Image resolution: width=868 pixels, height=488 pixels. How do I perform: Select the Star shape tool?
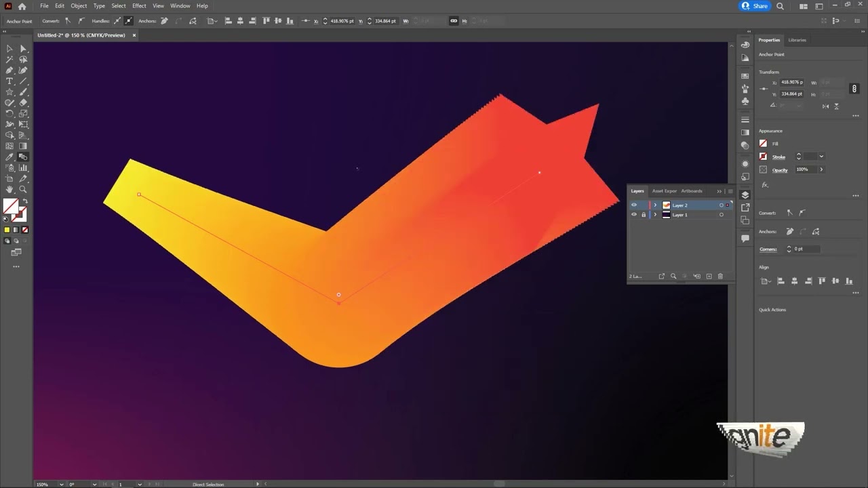point(9,92)
